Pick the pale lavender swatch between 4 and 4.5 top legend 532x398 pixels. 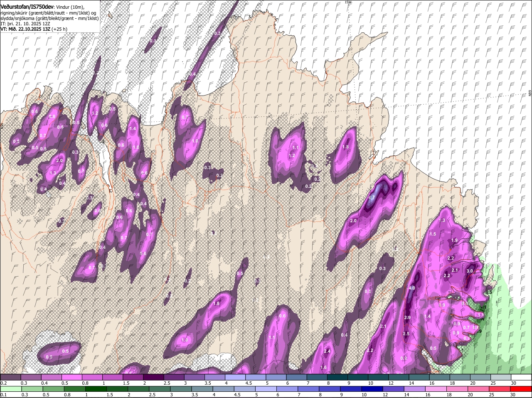[235, 377]
